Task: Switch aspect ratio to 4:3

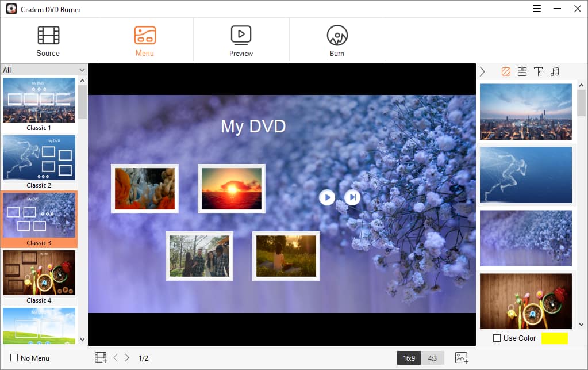Action: [432, 358]
